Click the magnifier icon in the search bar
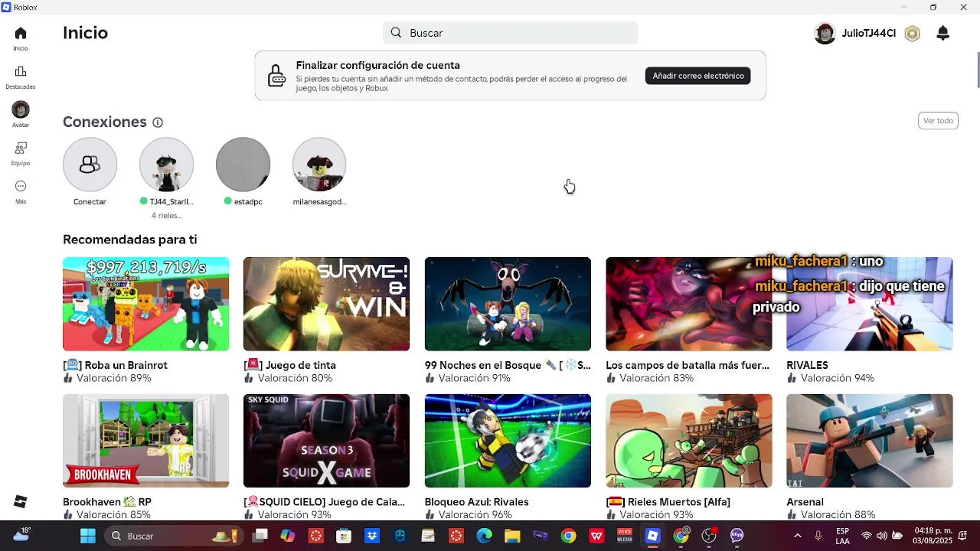This screenshot has width=980, height=551. 396,33
